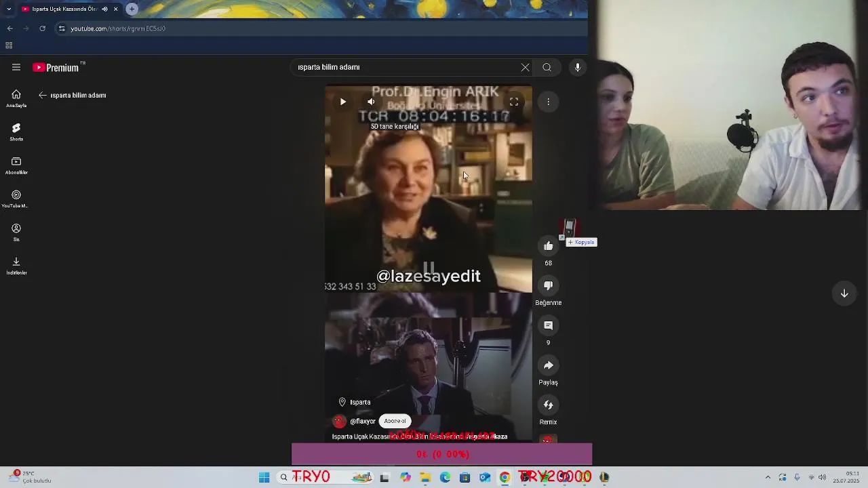Open the tray microphone indicator
This screenshot has width=868, height=488.
pos(797,478)
